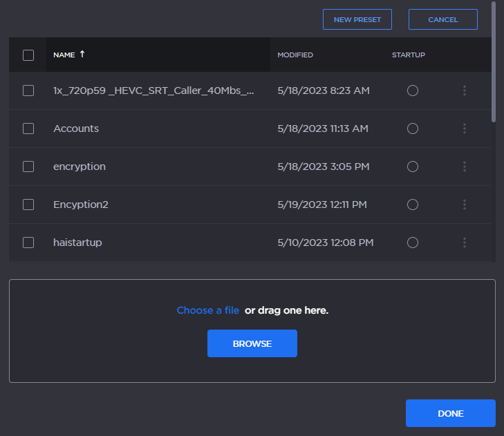Click the sort arrow next to Name

[x=82, y=55]
